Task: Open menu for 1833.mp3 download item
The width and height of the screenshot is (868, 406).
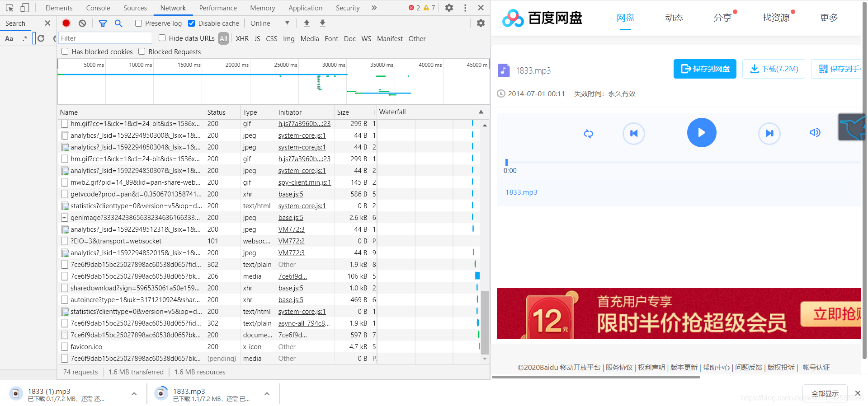Action: [x=267, y=394]
